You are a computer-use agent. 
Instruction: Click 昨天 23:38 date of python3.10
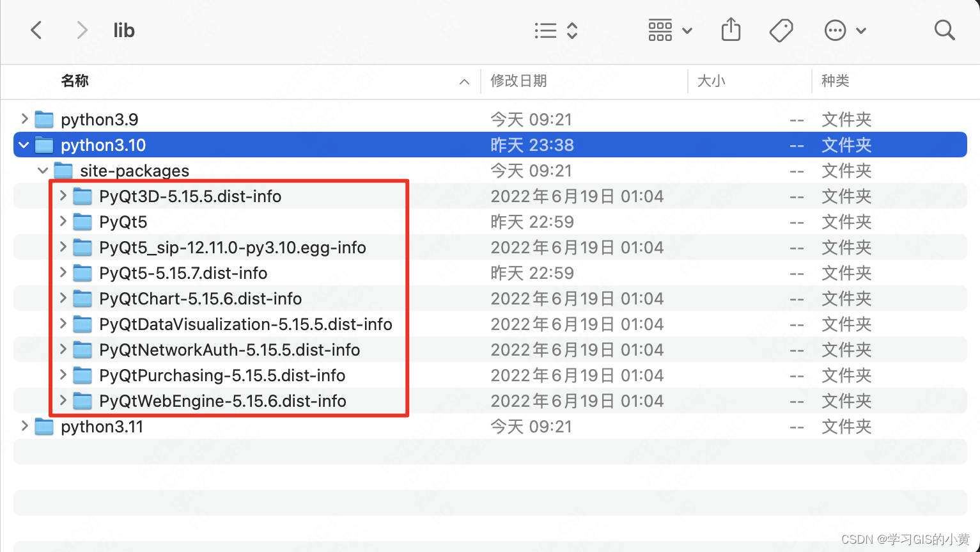532,145
